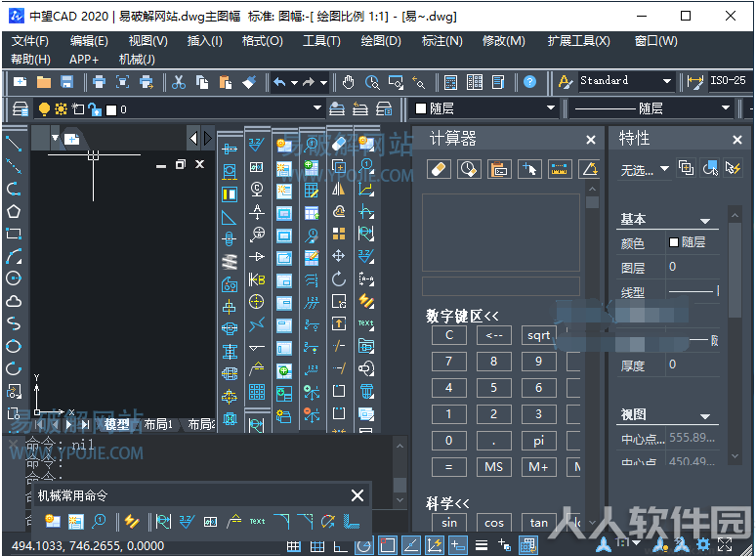Screen dimensions: 756x557
Task: Toggle grid display in status bar
Action: pos(316,546)
